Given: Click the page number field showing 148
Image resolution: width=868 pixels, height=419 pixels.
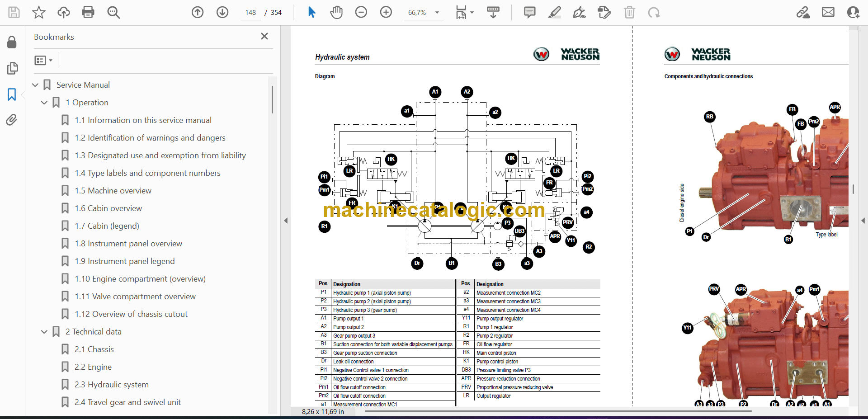Looking at the screenshot, I should click(x=251, y=13).
